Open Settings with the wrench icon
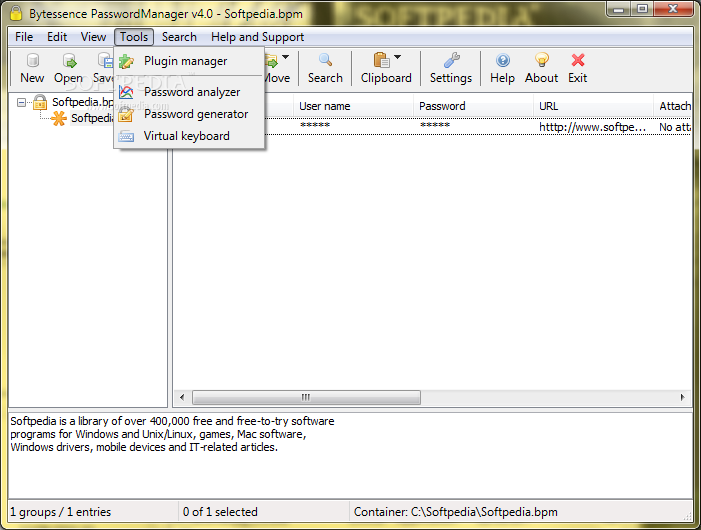Viewport: 701px width, 530px height. (x=451, y=60)
